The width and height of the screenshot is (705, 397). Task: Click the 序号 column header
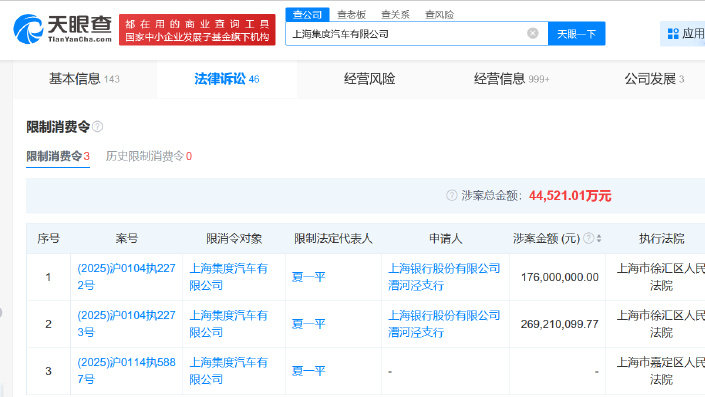click(49, 238)
